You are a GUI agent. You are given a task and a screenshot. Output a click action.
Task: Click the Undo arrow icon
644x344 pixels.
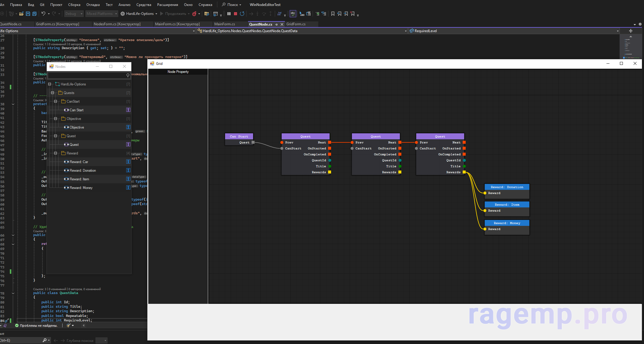point(43,14)
